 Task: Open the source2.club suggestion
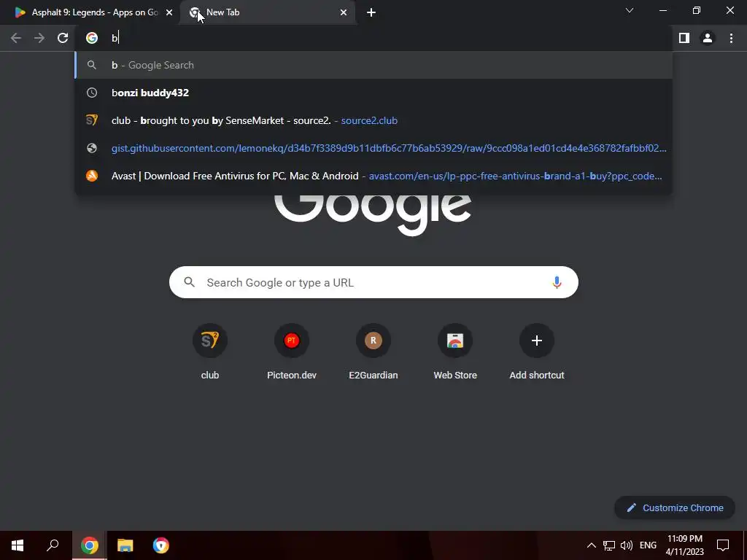tap(373, 120)
